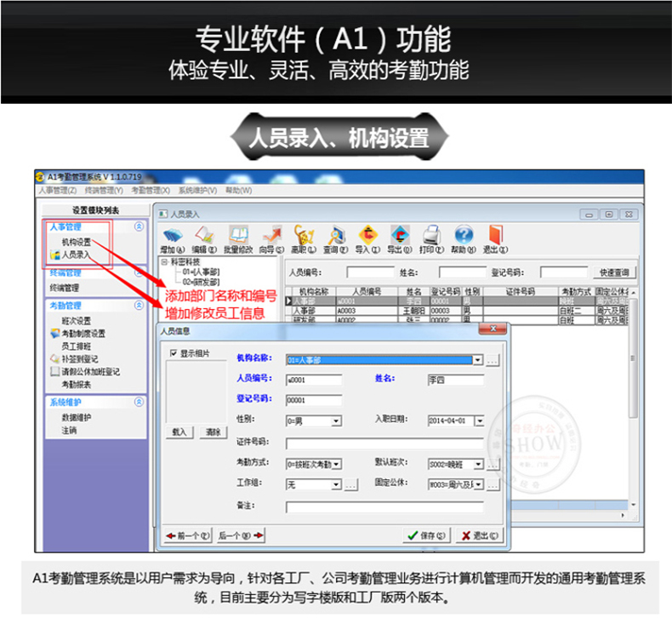Open the 工作组 dropdown

point(337,484)
